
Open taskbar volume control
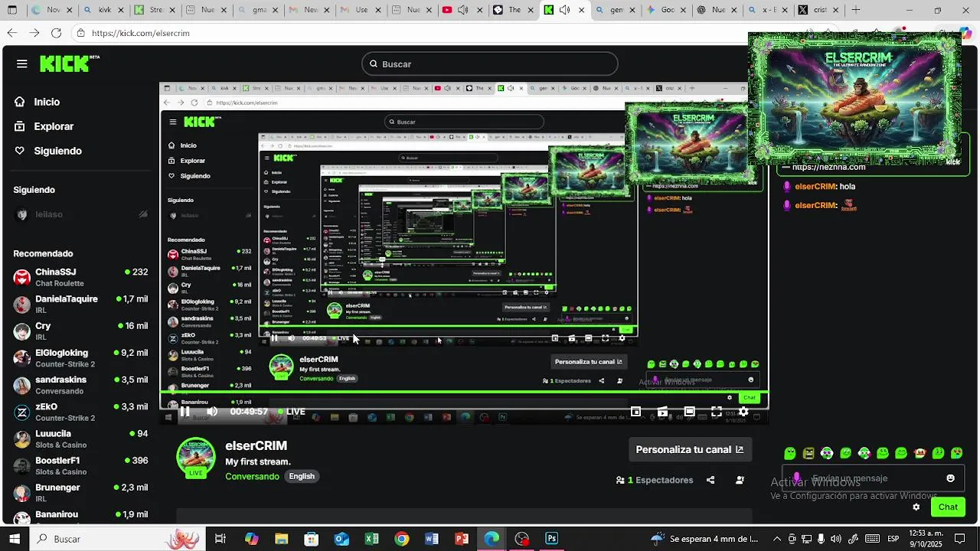coord(835,539)
